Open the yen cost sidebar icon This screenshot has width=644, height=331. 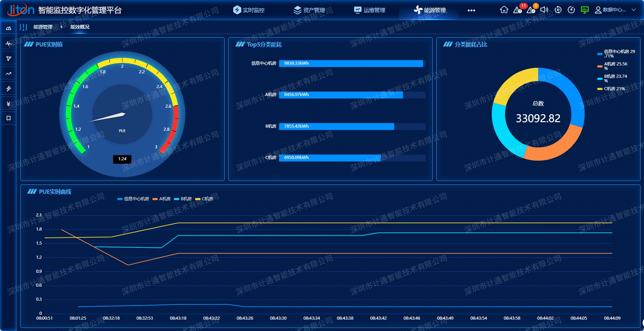(x=9, y=104)
